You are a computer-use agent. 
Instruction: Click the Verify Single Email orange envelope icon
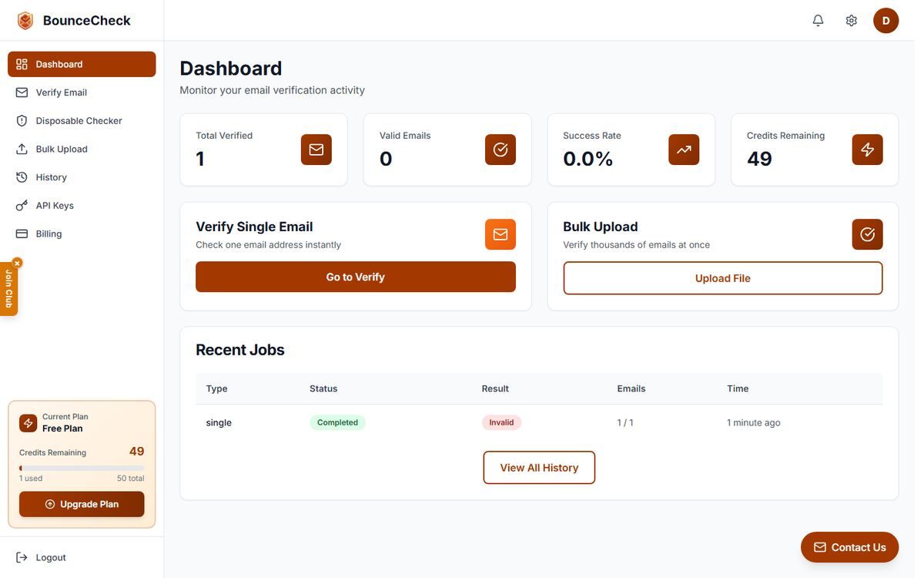point(500,234)
